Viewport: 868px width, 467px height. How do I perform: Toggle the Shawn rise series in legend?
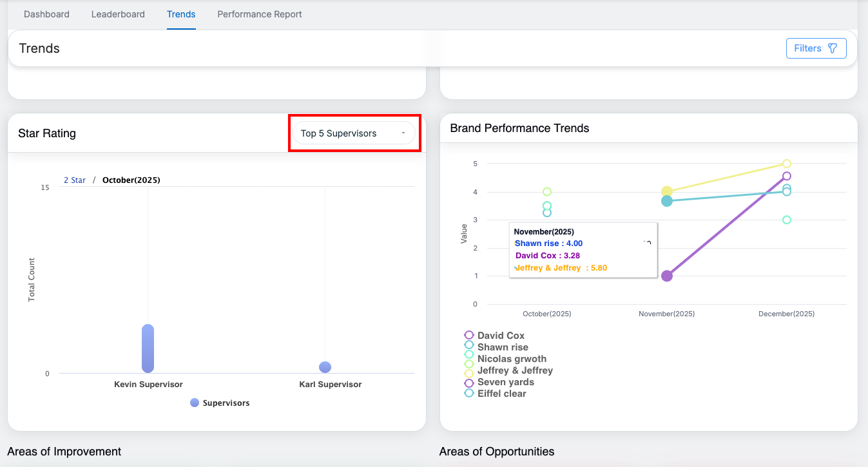click(x=502, y=347)
